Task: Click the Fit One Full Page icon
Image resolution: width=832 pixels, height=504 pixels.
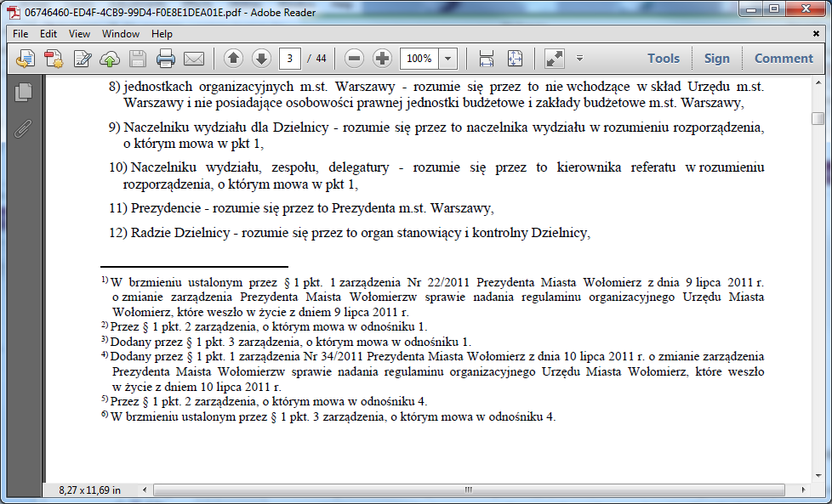Action: click(x=515, y=59)
